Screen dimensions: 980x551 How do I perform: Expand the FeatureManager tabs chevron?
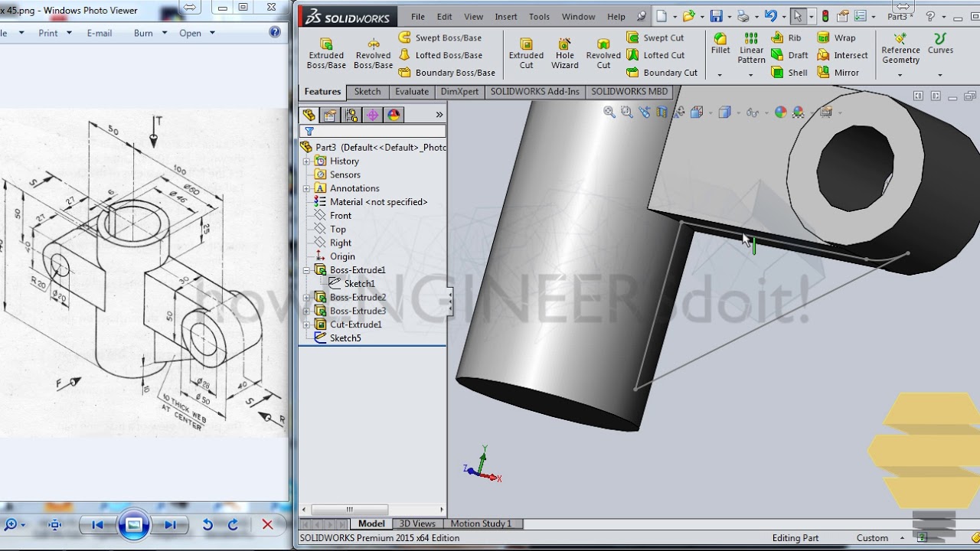(439, 115)
